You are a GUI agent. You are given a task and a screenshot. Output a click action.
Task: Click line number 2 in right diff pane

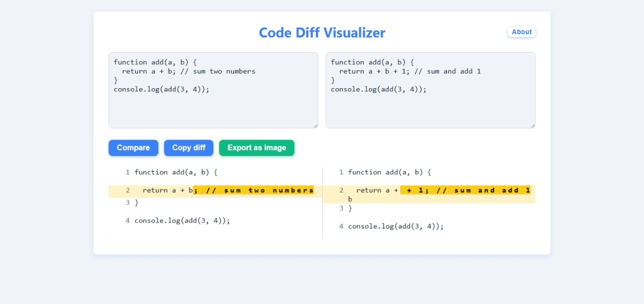click(341, 190)
